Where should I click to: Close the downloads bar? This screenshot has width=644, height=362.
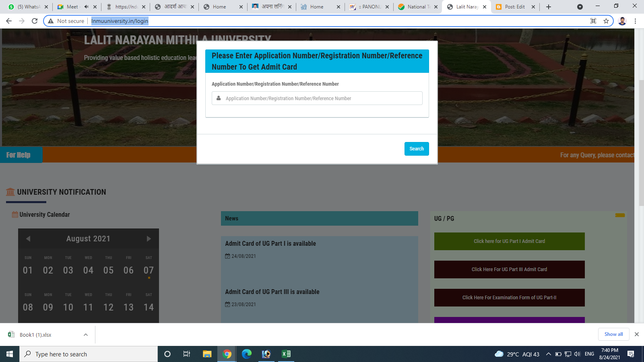point(637,334)
